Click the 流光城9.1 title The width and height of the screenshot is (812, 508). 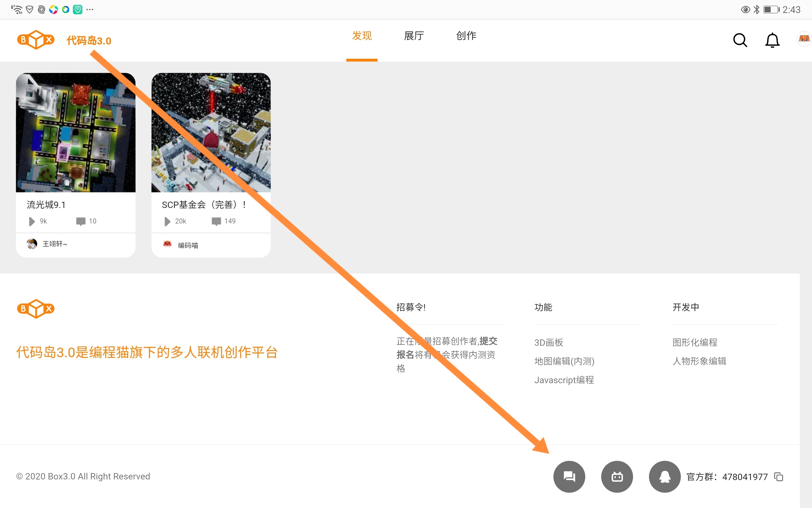click(x=46, y=204)
